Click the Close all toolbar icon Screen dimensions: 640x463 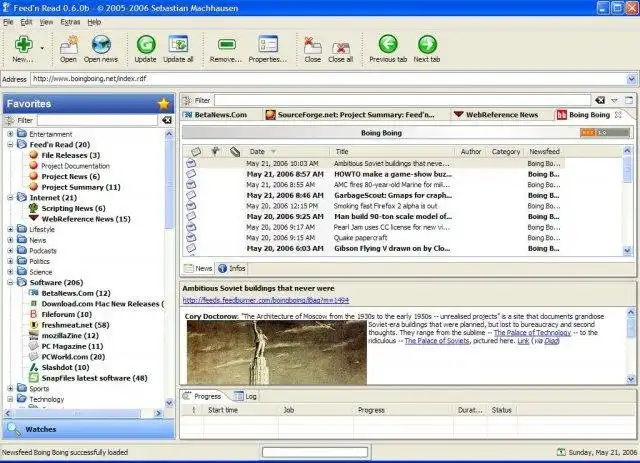(x=340, y=47)
